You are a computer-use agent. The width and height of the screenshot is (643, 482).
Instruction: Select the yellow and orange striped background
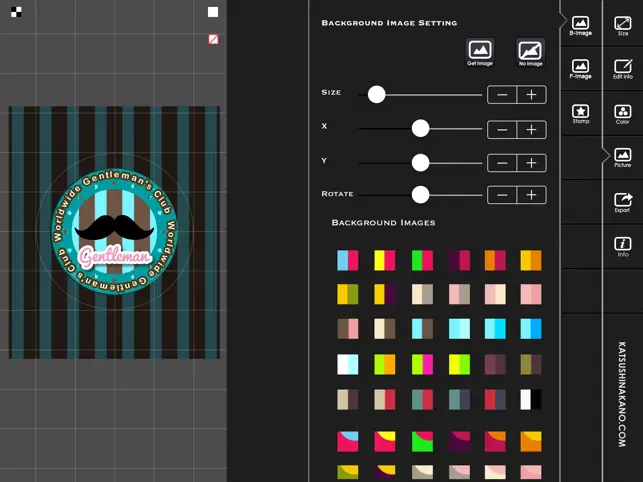[531, 260]
